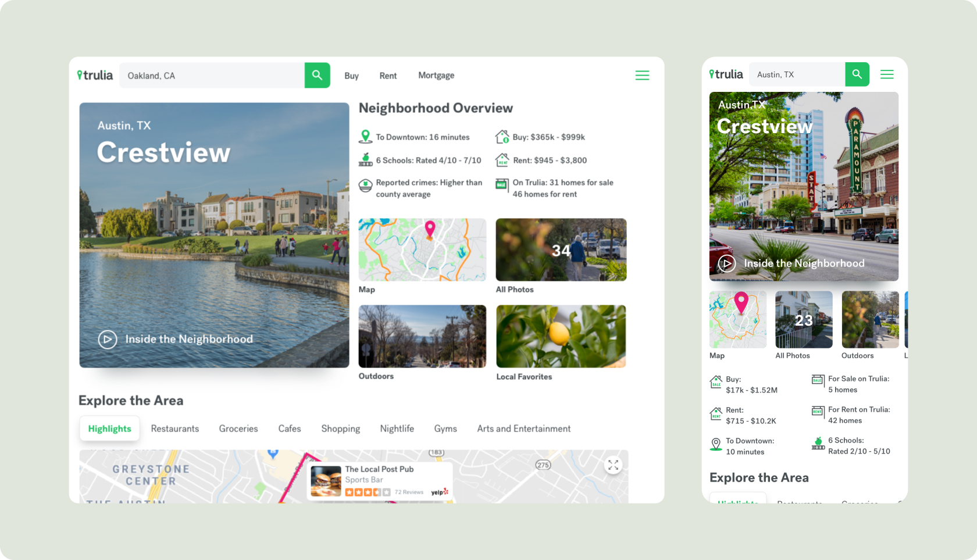
Task: Click the Local Favorites photo thumbnail
Action: (x=560, y=336)
